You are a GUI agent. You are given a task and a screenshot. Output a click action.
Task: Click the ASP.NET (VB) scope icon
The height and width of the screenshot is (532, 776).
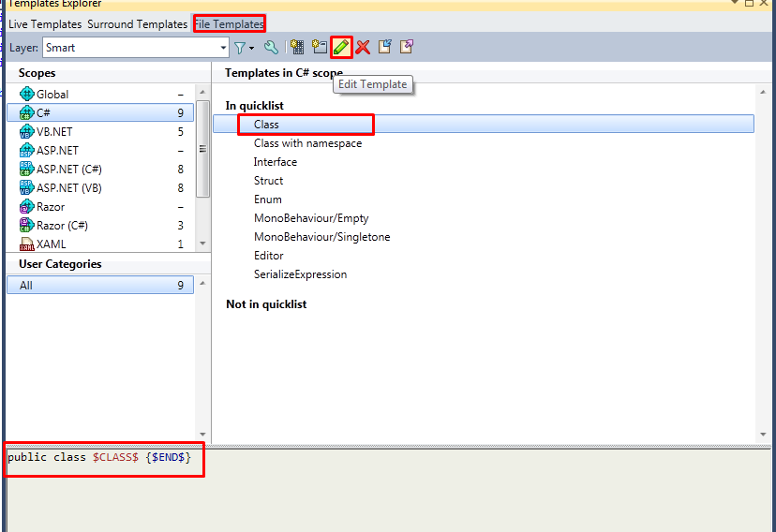[x=27, y=188]
